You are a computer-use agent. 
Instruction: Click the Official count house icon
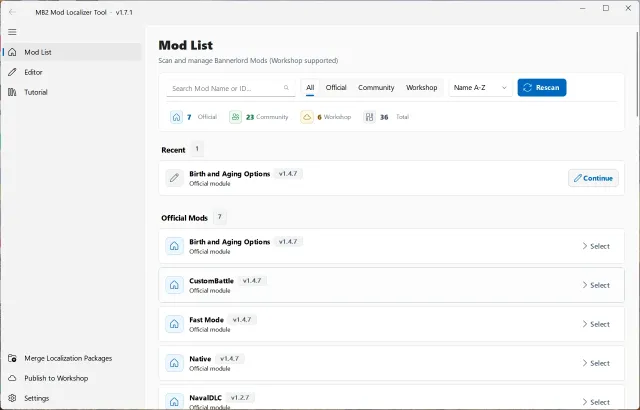176,117
